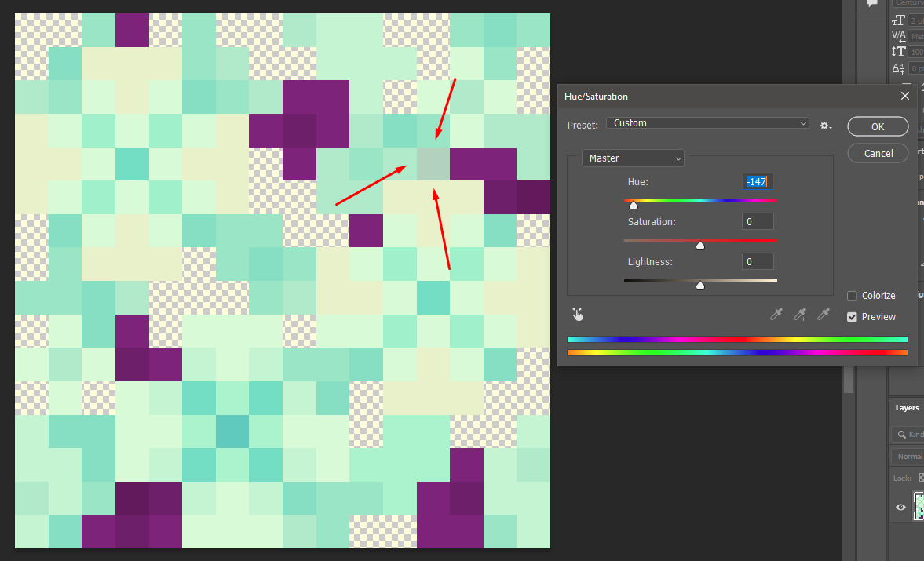Click the Saturation value input field
The width and height of the screenshot is (924, 561).
tap(758, 222)
